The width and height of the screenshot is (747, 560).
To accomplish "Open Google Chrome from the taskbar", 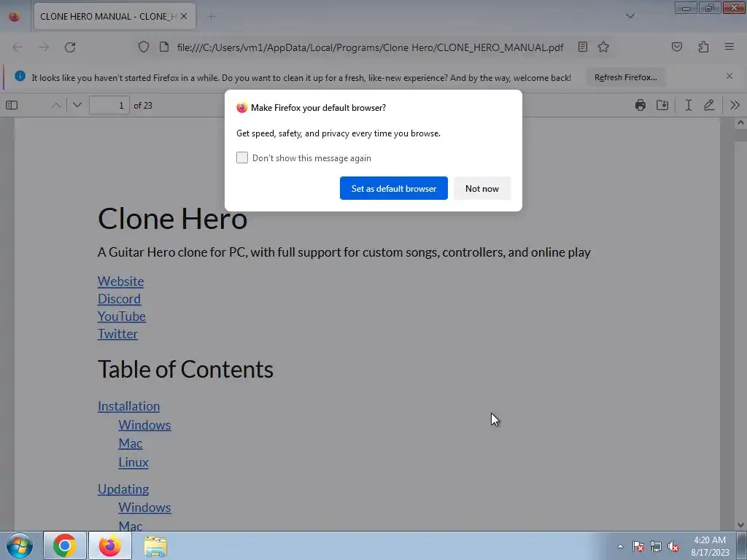I will [65, 545].
